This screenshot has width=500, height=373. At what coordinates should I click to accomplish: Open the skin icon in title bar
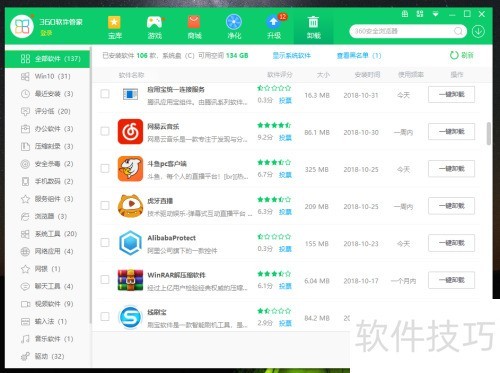coord(405,14)
